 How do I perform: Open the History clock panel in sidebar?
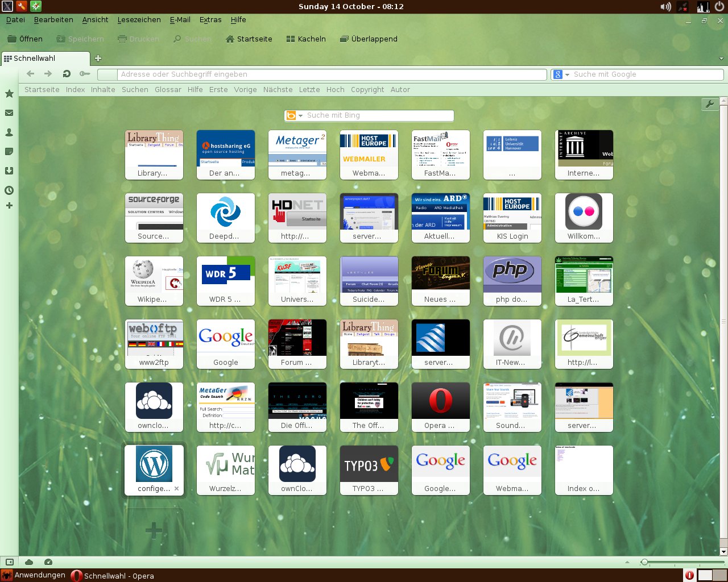tap(9, 190)
